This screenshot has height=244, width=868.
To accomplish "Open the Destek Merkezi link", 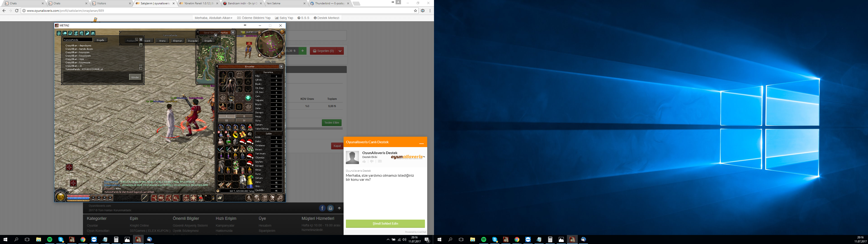I will (x=326, y=18).
